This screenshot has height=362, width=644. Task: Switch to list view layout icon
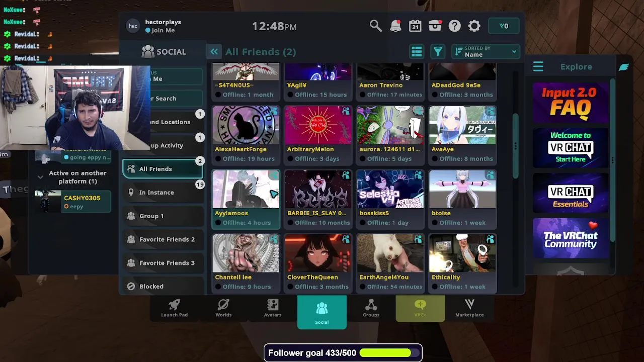(x=417, y=52)
